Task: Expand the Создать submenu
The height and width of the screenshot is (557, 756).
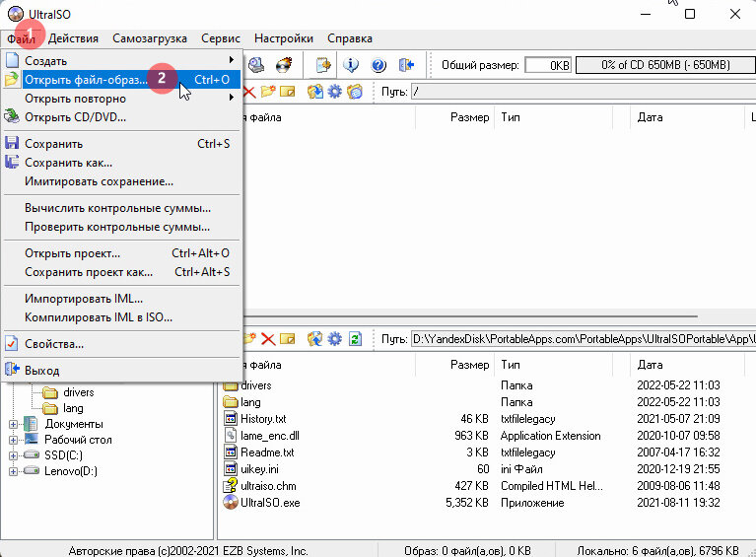Action: 121,61
